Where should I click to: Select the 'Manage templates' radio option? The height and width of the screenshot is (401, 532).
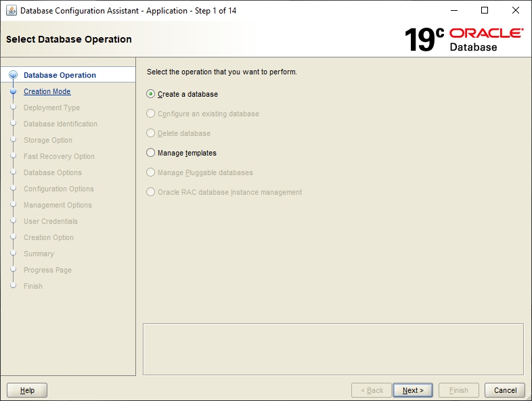(151, 153)
